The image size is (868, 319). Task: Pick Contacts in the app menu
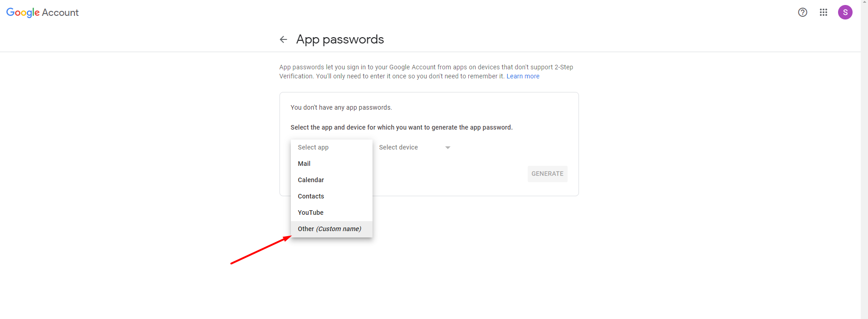(311, 196)
